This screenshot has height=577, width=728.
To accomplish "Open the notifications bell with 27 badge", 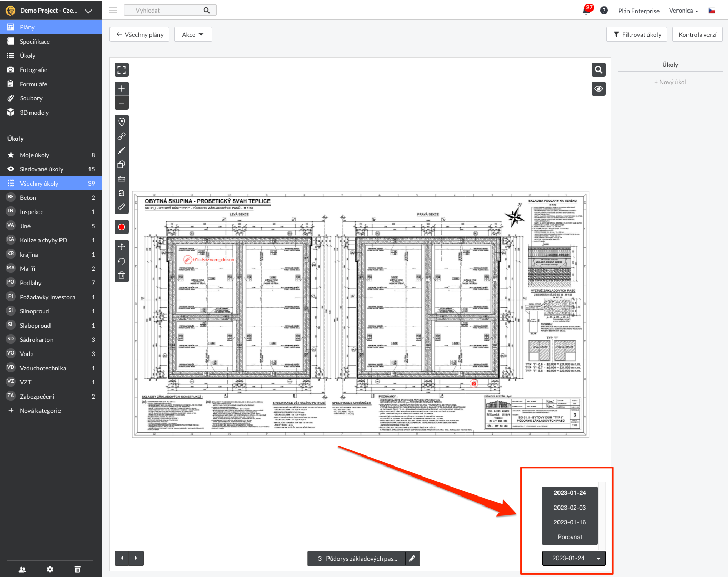I will [x=586, y=11].
